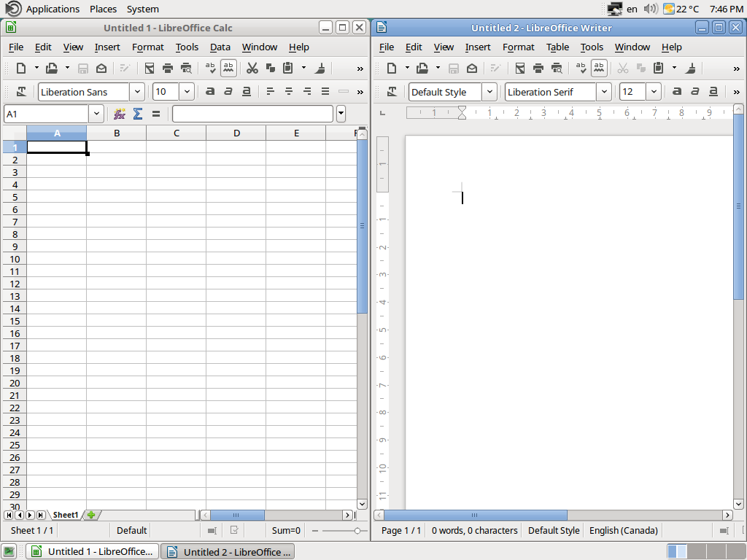Click the Sum sigma icon in Calc

pos(138,114)
